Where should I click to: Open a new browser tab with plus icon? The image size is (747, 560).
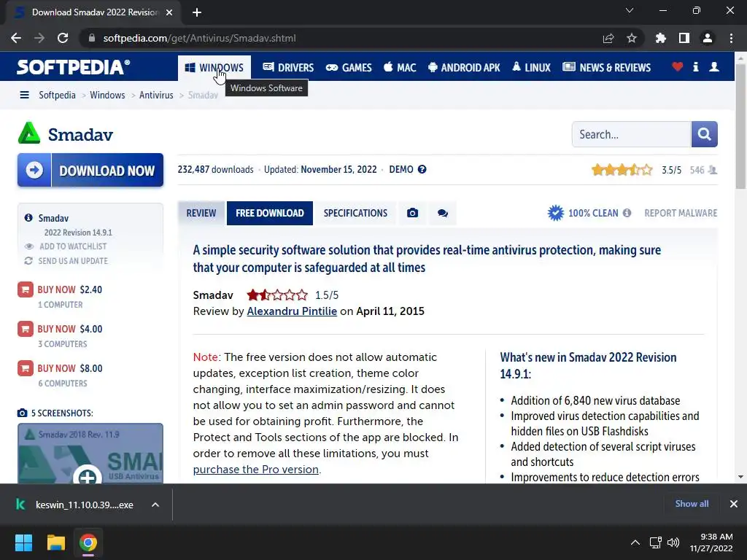197,12
